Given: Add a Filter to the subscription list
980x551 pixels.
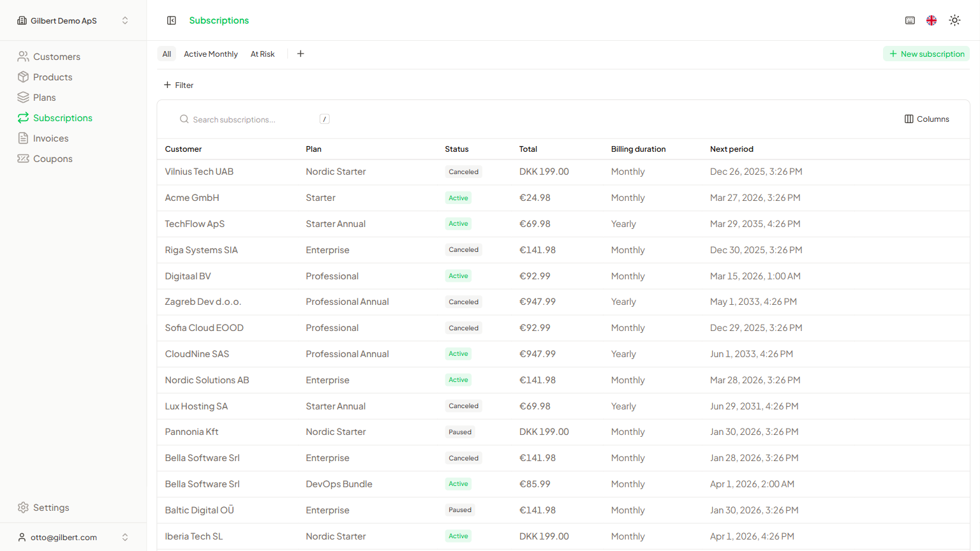Looking at the screenshot, I should 179,85.
